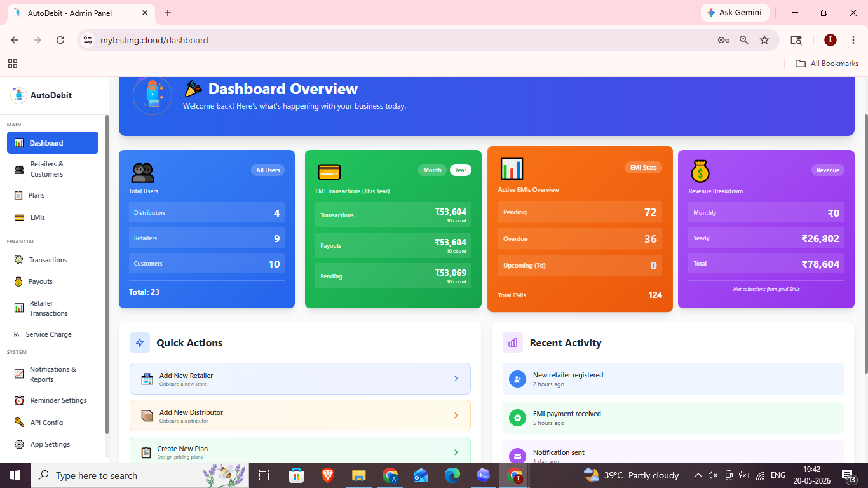Click the Add New Distributor box icon
This screenshot has height=488, width=868.
[x=147, y=416]
